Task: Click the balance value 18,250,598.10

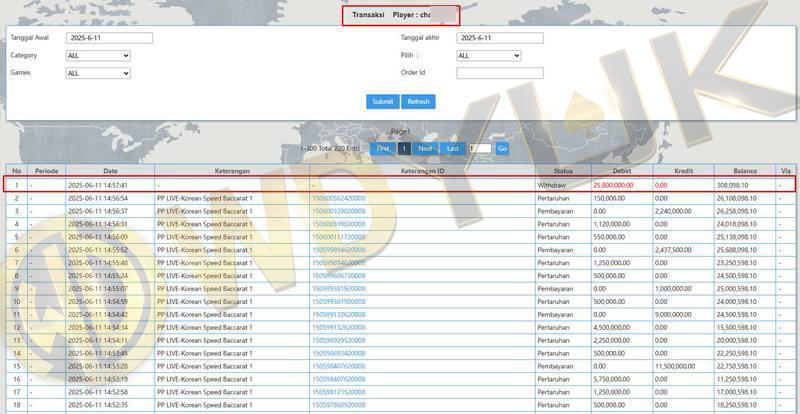Action: (x=737, y=405)
